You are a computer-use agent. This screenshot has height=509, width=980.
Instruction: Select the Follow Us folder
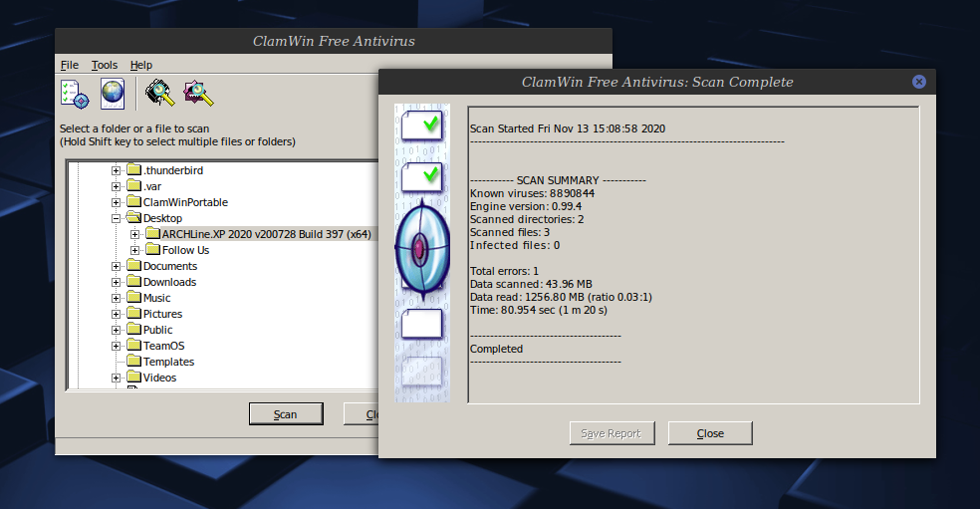[185, 250]
